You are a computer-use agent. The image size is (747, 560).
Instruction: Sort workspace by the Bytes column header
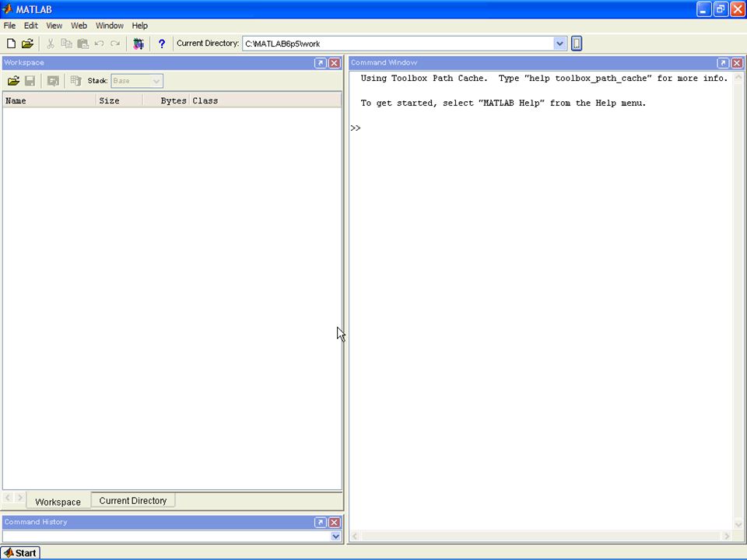coord(167,100)
